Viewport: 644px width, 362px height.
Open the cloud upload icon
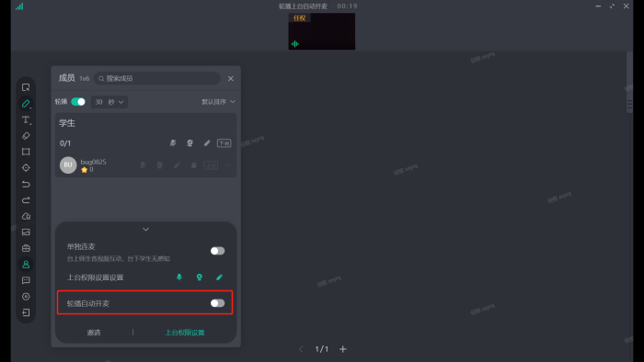coord(26,216)
